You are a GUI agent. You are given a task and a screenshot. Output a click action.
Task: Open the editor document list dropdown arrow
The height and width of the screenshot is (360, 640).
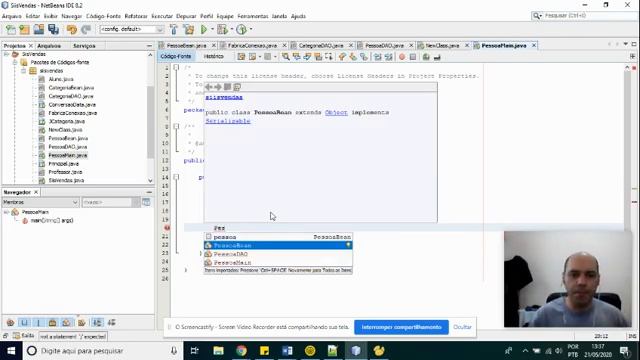coord(625,44)
